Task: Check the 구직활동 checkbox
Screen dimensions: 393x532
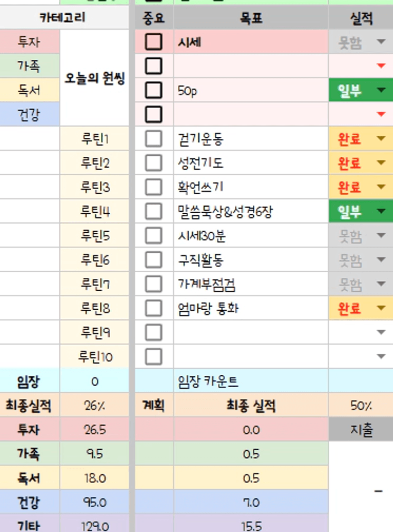Action: click(x=153, y=260)
